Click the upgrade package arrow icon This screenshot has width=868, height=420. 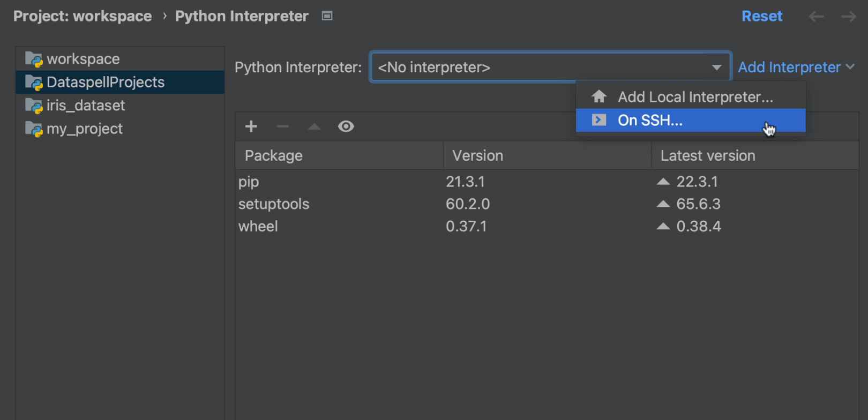tap(314, 126)
